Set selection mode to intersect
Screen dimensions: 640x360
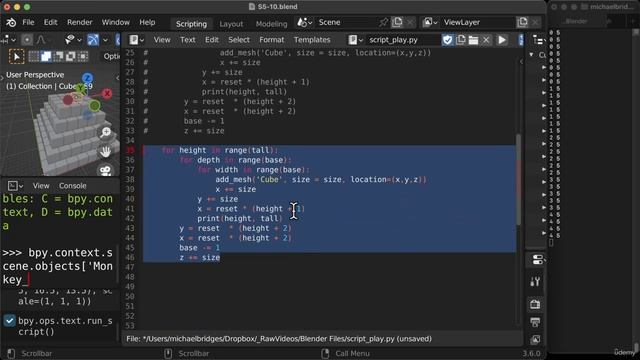(x=83, y=56)
